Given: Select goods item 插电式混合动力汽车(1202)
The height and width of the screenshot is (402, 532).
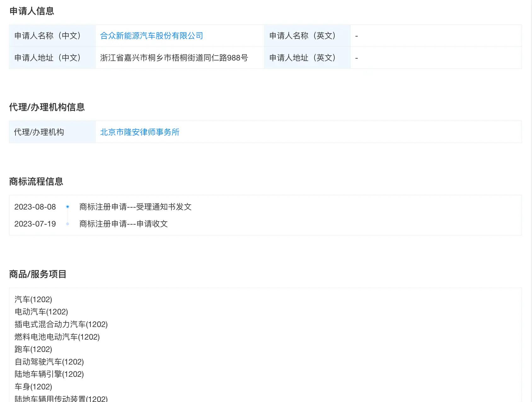Looking at the screenshot, I should tap(61, 324).
